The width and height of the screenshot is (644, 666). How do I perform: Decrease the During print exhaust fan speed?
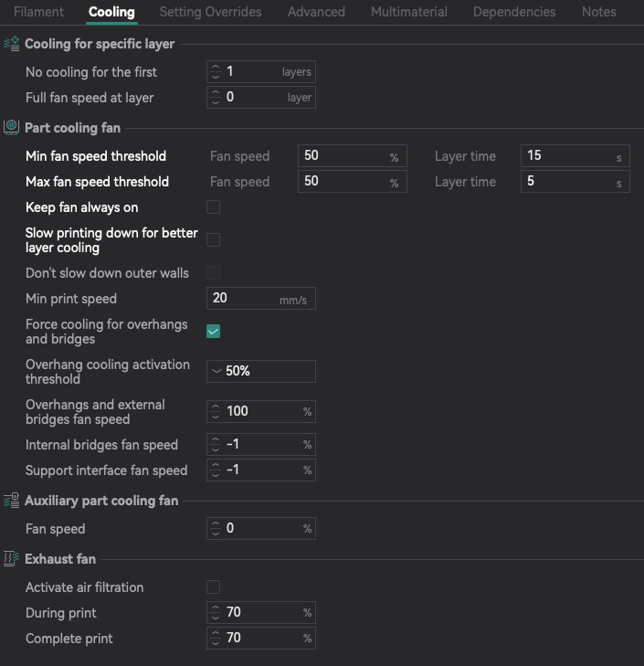pyautogui.click(x=216, y=618)
